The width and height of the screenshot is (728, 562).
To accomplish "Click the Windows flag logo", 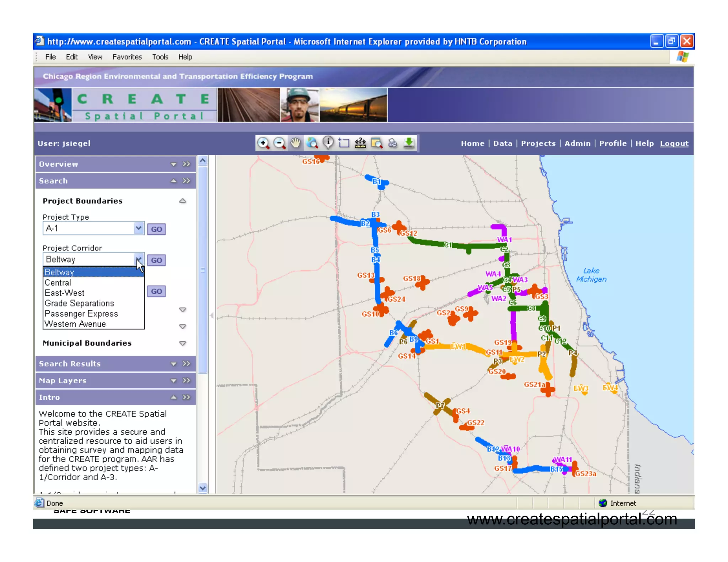I will [x=682, y=57].
